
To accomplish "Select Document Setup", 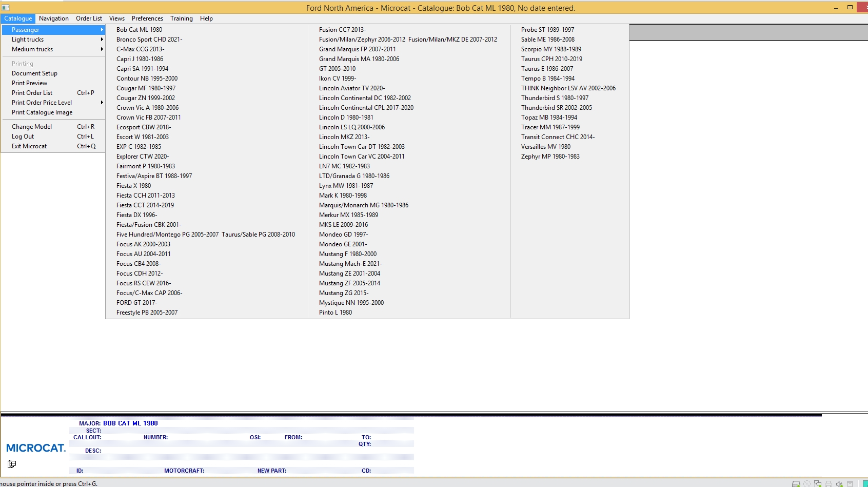I will (53, 73).
